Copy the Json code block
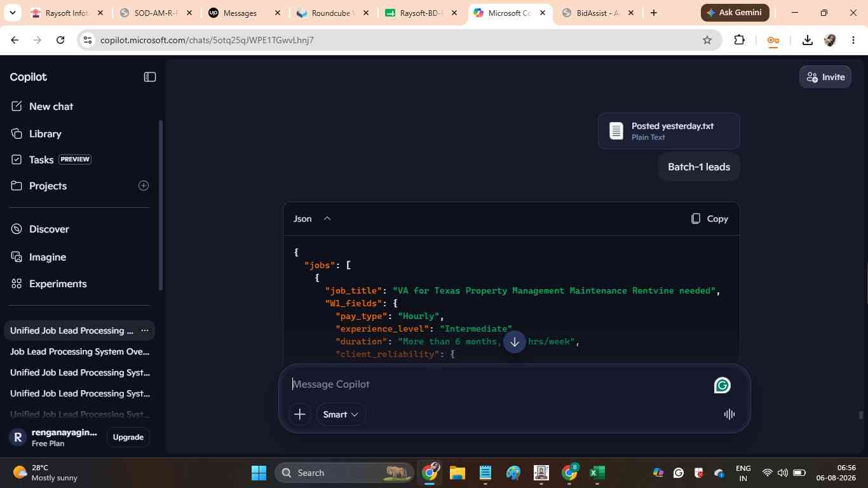This screenshot has height=488, width=868. click(710, 219)
